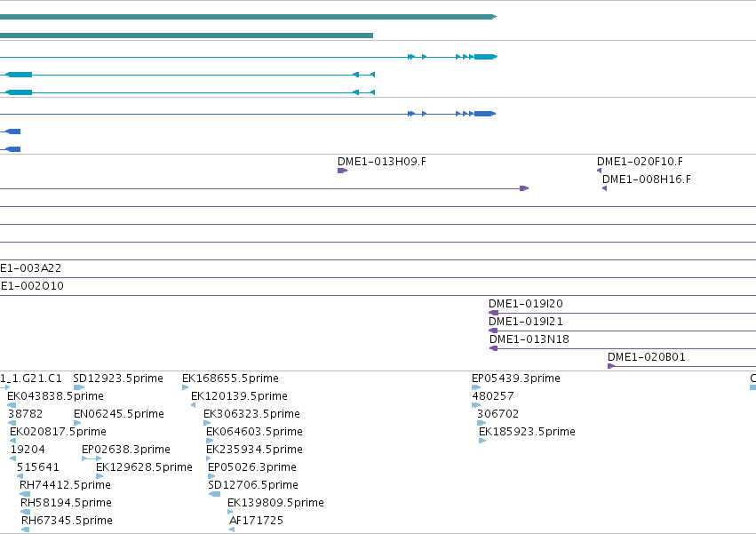Click the 1_1.G21.C1 feature label
756x534 pixels.
pos(31,379)
